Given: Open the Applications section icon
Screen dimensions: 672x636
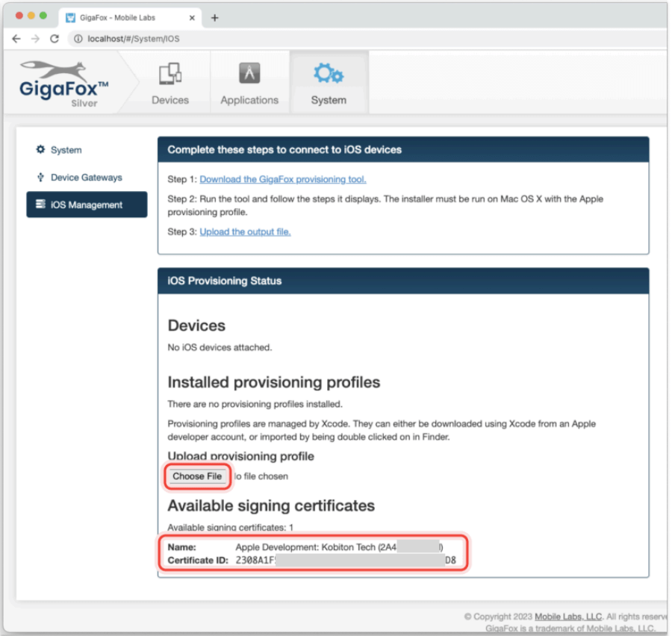Looking at the screenshot, I should tap(249, 73).
